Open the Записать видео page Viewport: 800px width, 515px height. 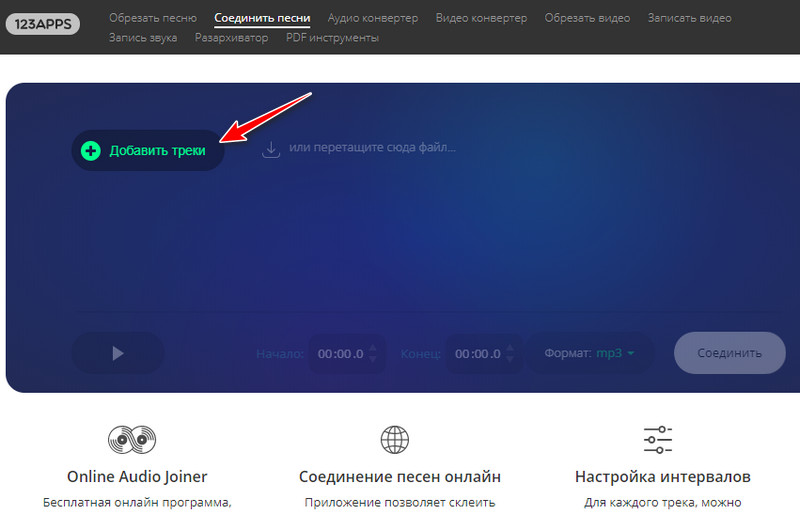pyautogui.click(x=689, y=18)
